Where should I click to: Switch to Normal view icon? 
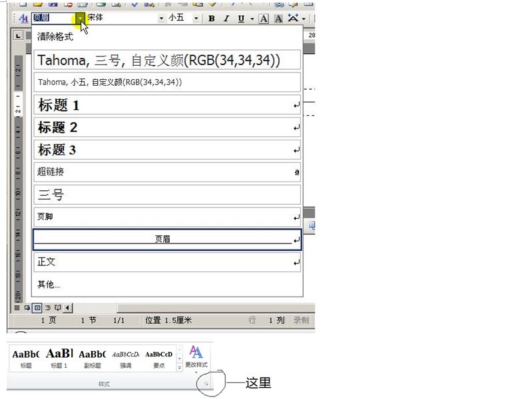point(17,308)
